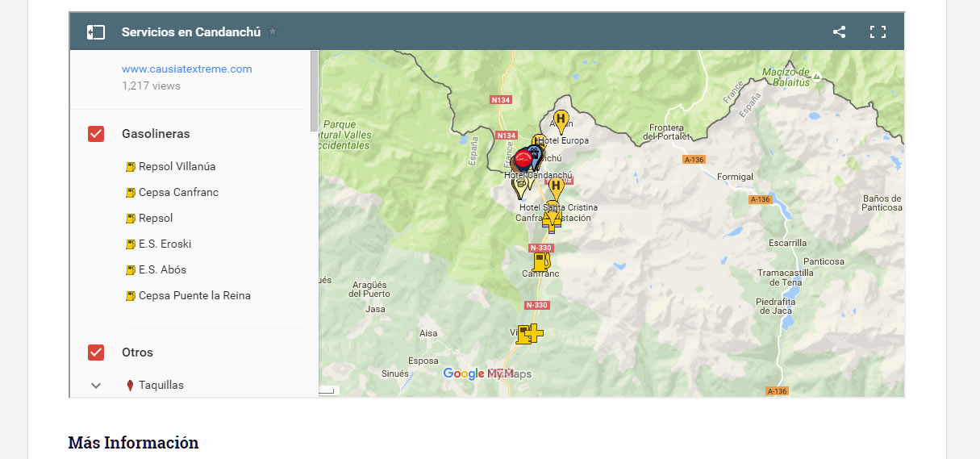Click the Panticosa place label on map
This screenshot has height=459, width=980.
click(x=824, y=261)
